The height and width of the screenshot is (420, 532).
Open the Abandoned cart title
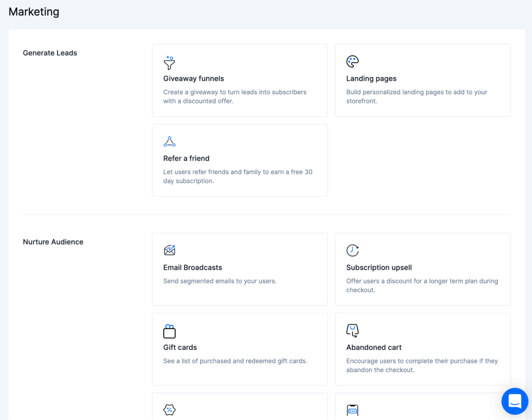point(374,347)
